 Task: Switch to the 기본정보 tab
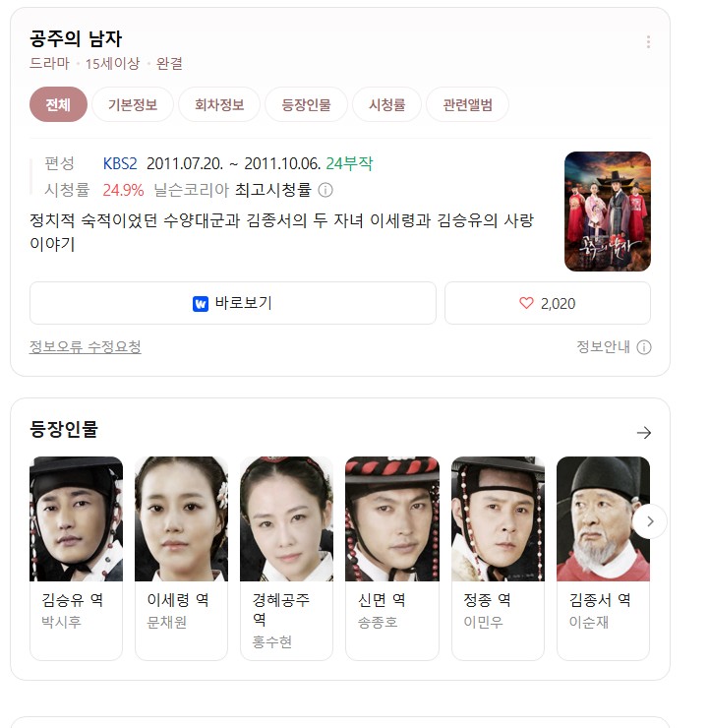pos(133,104)
